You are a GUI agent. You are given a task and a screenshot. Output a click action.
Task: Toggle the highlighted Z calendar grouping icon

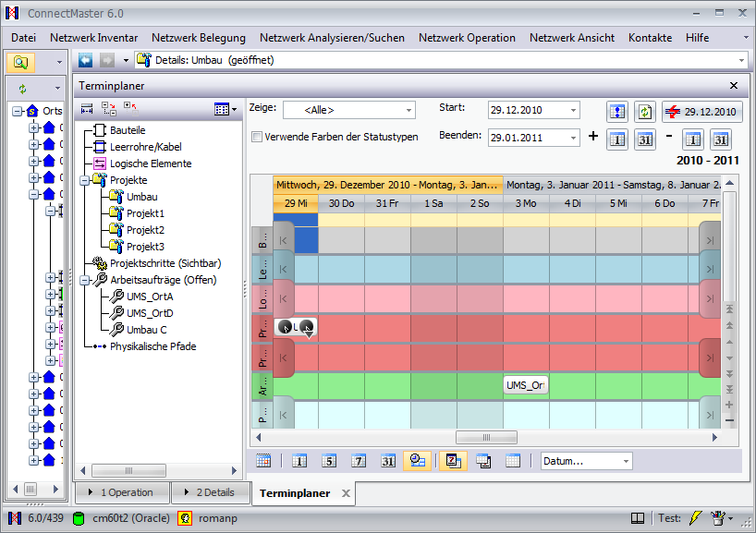click(453, 461)
